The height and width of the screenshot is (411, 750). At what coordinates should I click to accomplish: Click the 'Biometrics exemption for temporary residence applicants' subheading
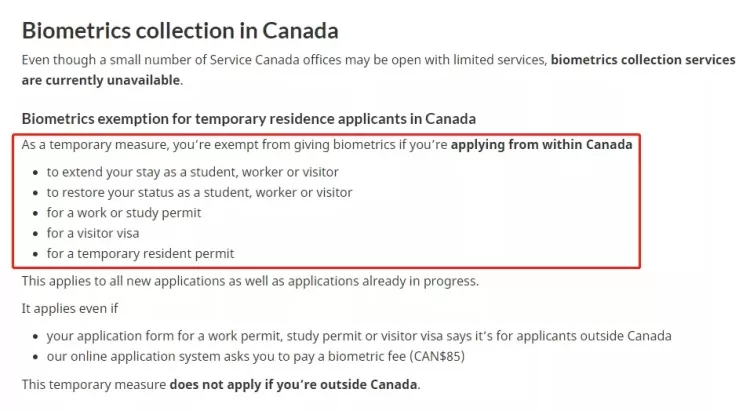[x=249, y=119]
